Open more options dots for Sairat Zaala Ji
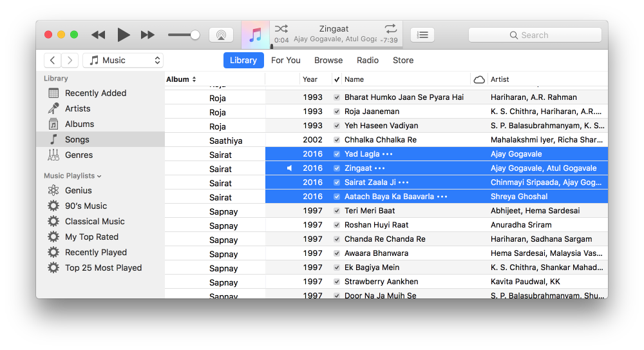 (x=404, y=182)
